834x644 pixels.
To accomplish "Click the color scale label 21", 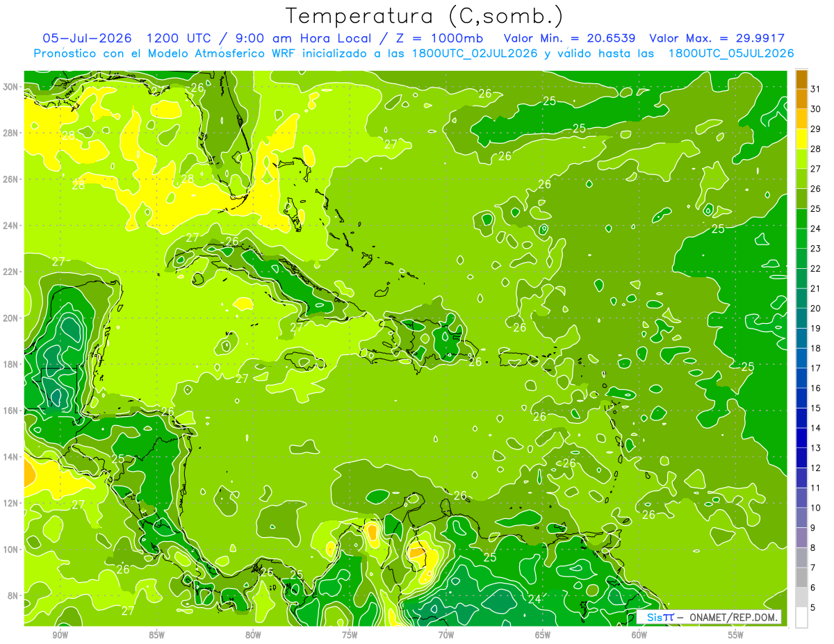I will point(817,288).
